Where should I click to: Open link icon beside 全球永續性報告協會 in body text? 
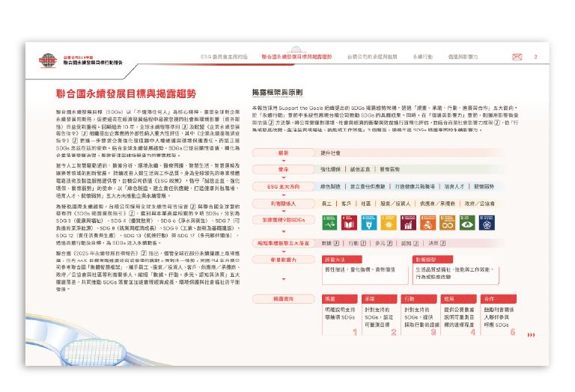pyautogui.click(x=193, y=206)
